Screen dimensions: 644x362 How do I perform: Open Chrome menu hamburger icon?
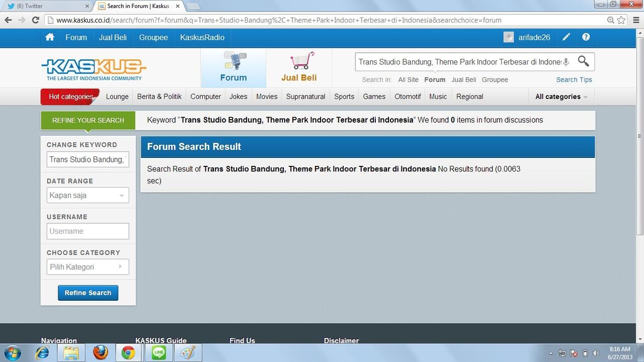635,20
